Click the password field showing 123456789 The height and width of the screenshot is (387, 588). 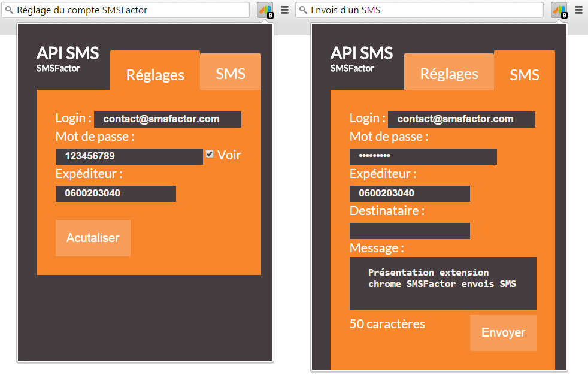(x=129, y=156)
